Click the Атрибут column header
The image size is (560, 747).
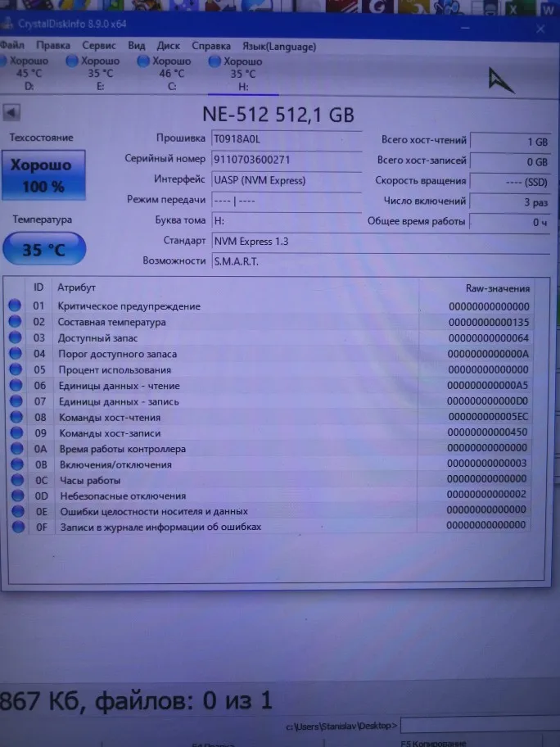(x=76, y=287)
